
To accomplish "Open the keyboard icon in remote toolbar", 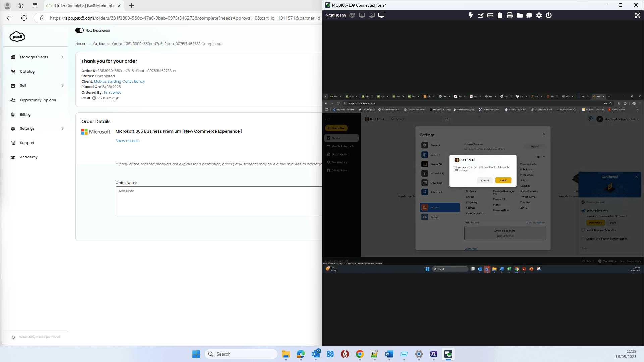I will click(x=490, y=15).
